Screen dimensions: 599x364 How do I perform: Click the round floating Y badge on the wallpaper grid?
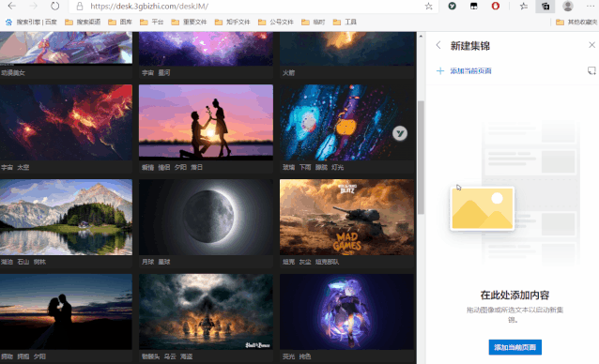400,133
